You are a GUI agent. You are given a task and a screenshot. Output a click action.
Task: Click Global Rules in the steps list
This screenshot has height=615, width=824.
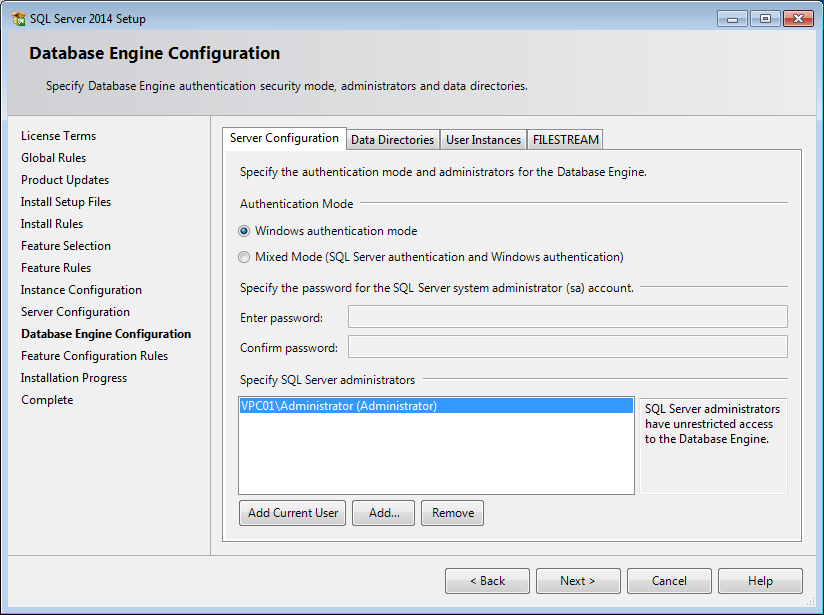coord(54,158)
